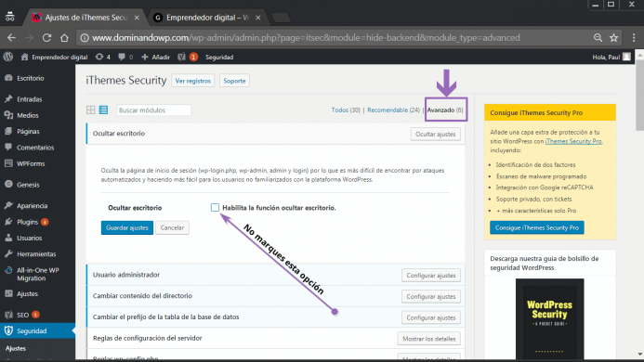Open the updates counter showing 4

click(102, 57)
